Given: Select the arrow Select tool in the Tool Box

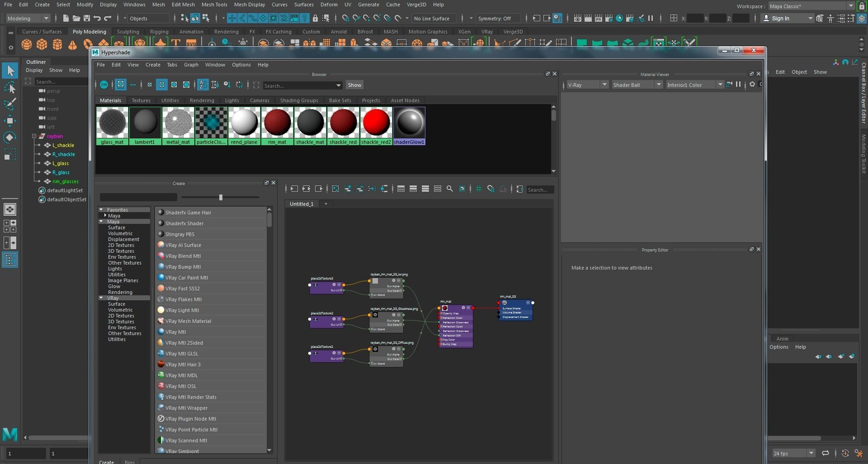Looking at the screenshot, I should pos(10,71).
